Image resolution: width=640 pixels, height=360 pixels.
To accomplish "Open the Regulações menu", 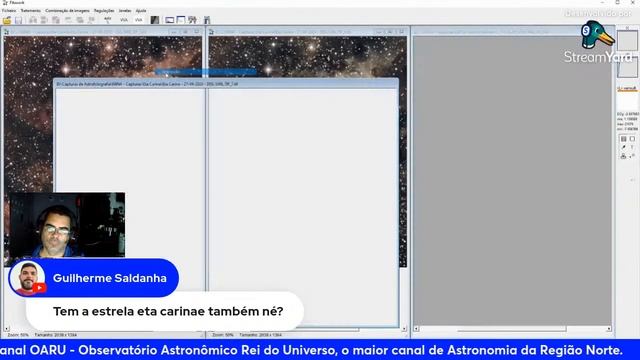I will pos(104,11).
